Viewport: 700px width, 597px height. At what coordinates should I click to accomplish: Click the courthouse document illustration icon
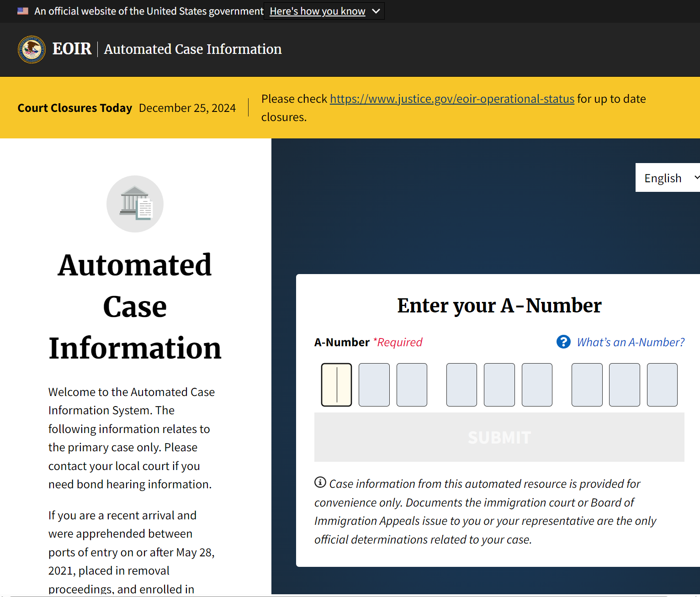tap(135, 204)
